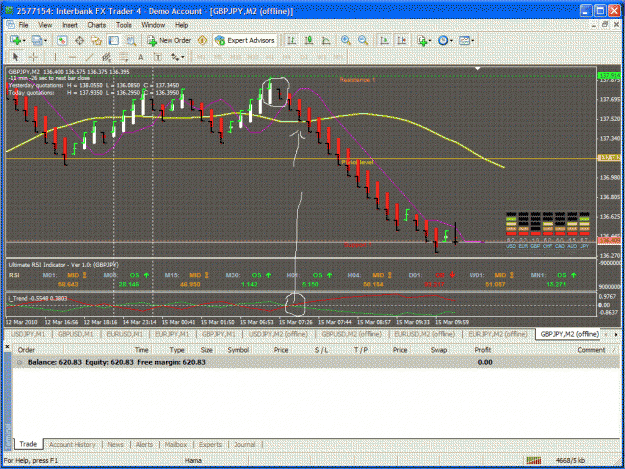Screen dimensions: 625x469
Task: Open the Window menu
Action: click(153, 25)
